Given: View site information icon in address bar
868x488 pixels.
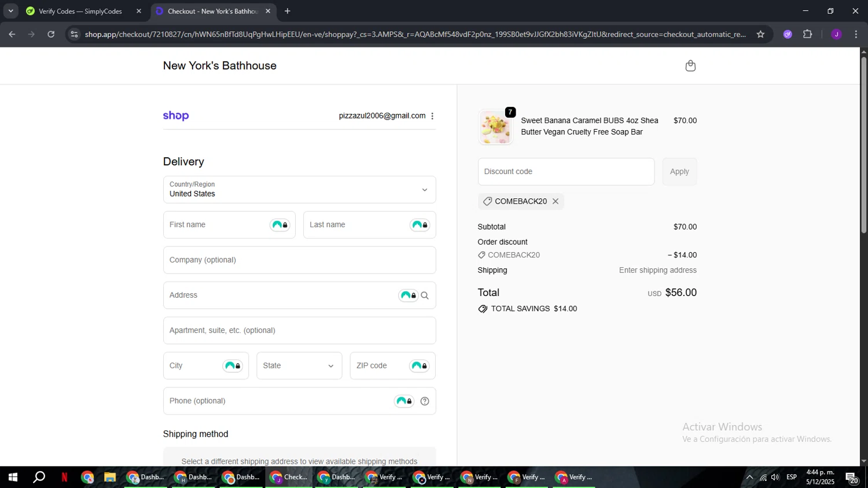Looking at the screenshot, I should tap(74, 34).
